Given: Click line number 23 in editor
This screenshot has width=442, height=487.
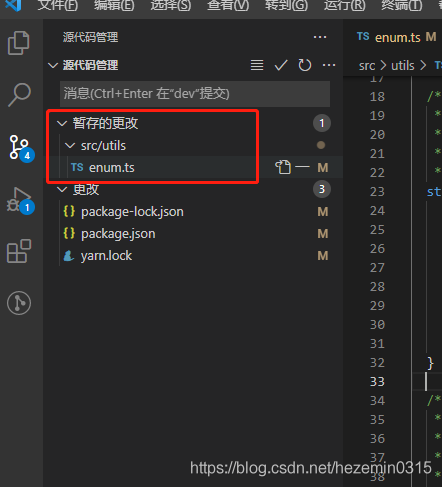Looking at the screenshot, I should (377, 192).
